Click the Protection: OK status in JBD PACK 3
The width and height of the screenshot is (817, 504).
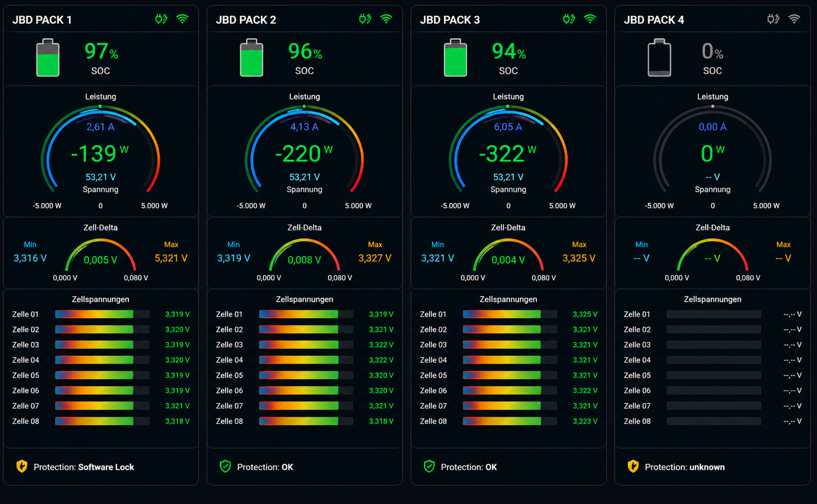tap(469, 467)
